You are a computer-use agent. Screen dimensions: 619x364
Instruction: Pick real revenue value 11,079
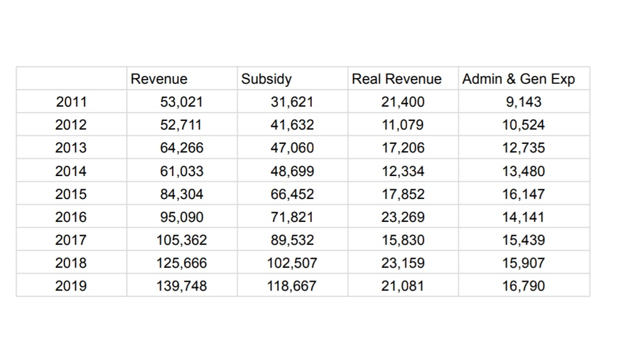tap(403, 124)
